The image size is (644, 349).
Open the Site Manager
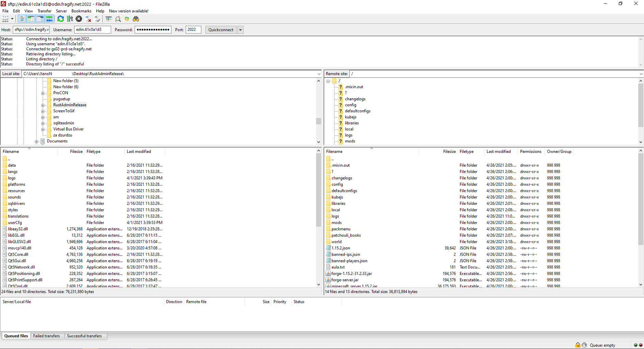coord(5,19)
